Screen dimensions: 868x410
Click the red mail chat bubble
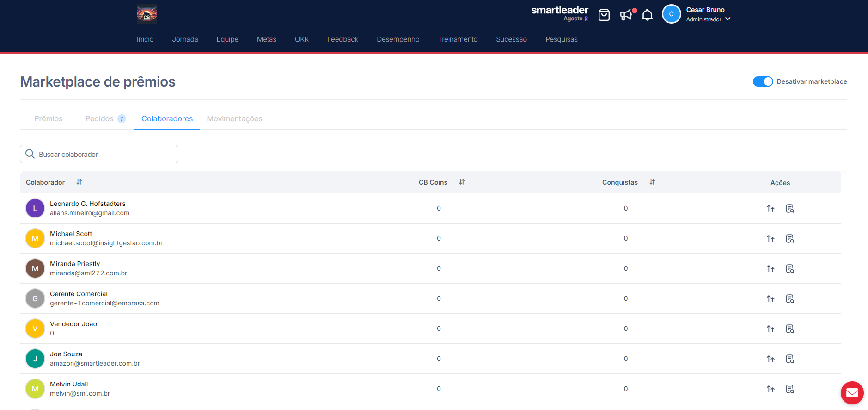point(852,393)
